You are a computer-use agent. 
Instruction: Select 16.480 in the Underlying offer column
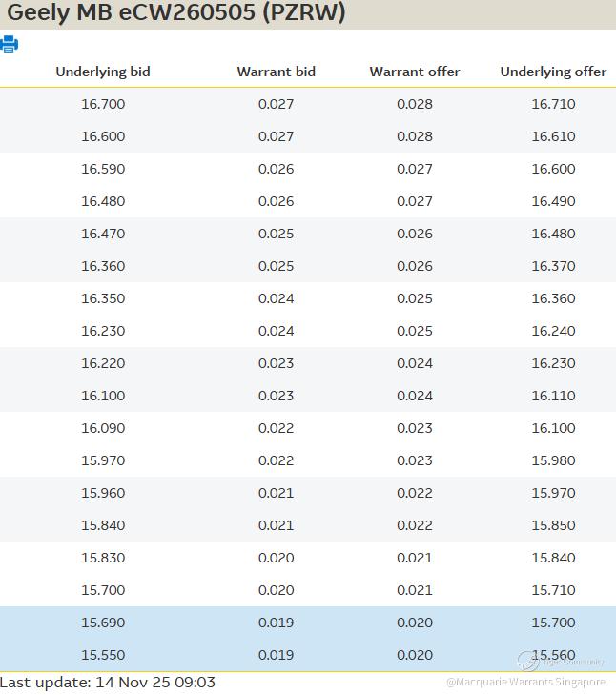553,234
